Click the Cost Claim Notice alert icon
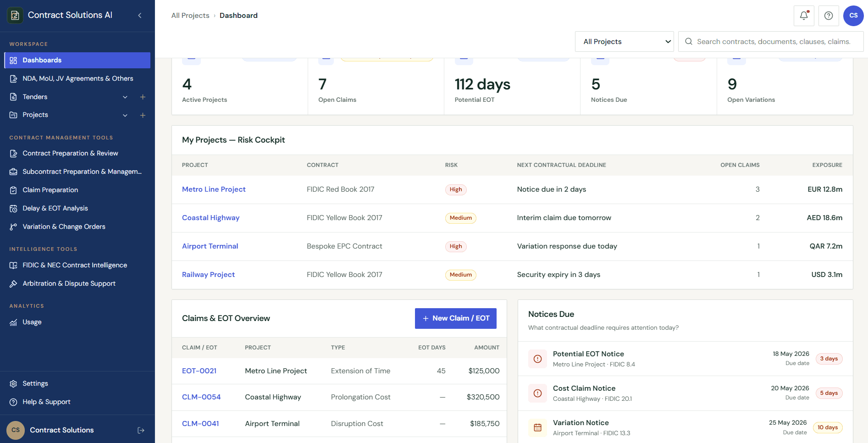 click(538, 393)
